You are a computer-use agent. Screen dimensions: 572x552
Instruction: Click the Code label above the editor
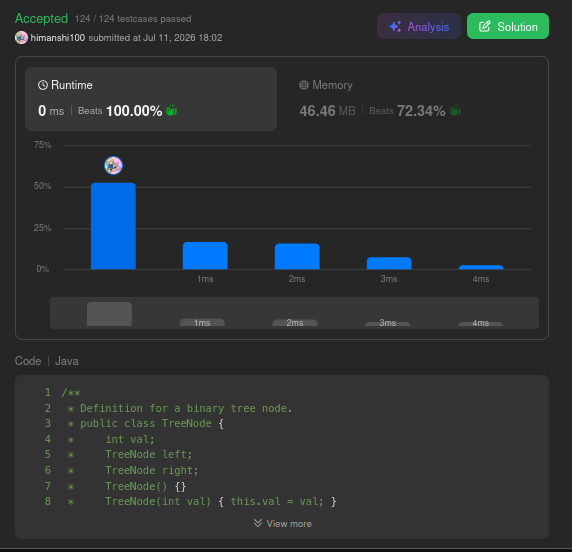coord(28,361)
